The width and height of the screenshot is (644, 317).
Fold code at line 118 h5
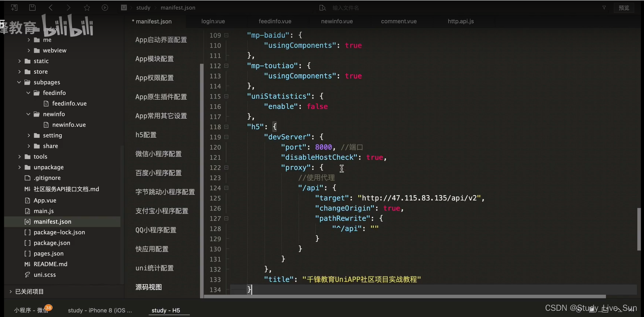point(226,126)
